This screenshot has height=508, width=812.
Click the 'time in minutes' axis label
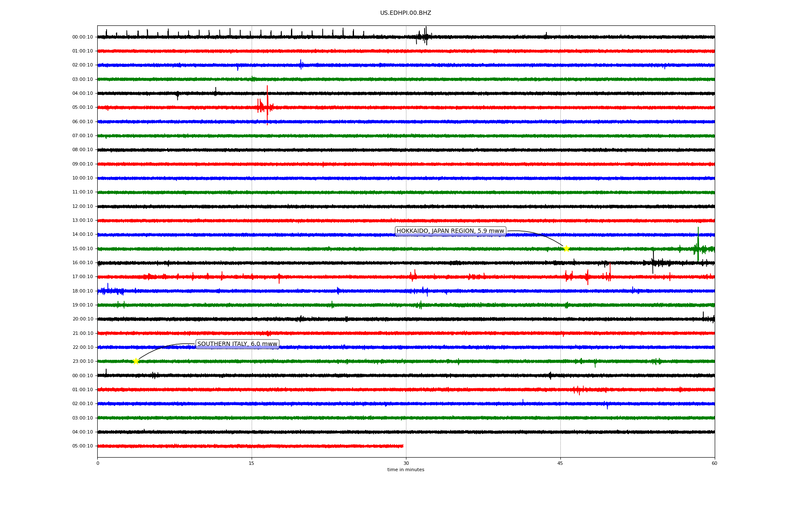pos(406,469)
